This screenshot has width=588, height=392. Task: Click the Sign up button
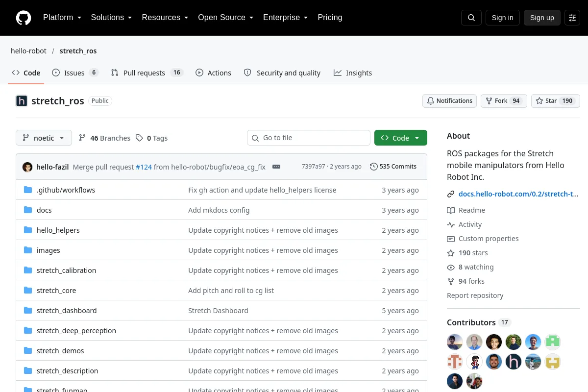pyautogui.click(x=542, y=18)
